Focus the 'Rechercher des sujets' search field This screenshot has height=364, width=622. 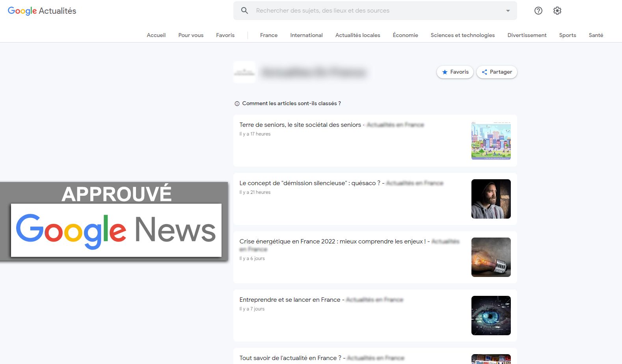coord(375,11)
